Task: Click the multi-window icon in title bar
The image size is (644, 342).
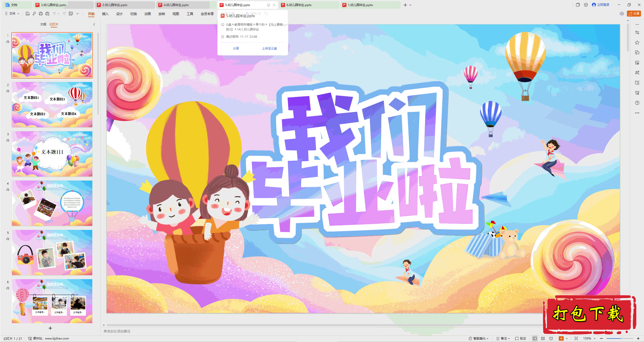Action: point(578,5)
